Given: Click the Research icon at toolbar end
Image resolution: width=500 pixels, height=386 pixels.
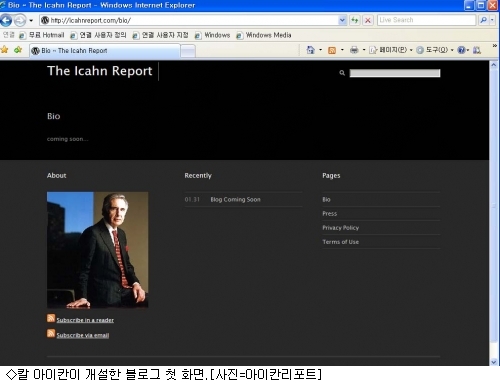Looking at the screenshot, I should [x=477, y=50].
